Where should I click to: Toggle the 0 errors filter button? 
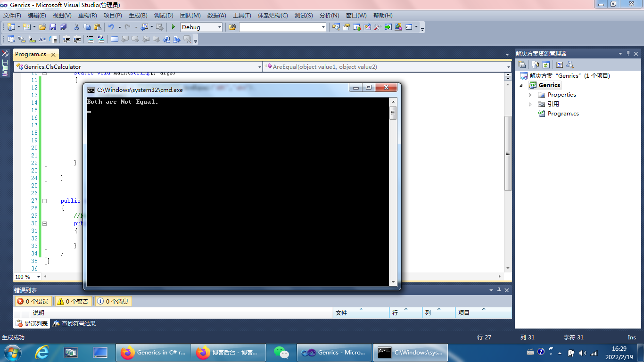point(33,301)
